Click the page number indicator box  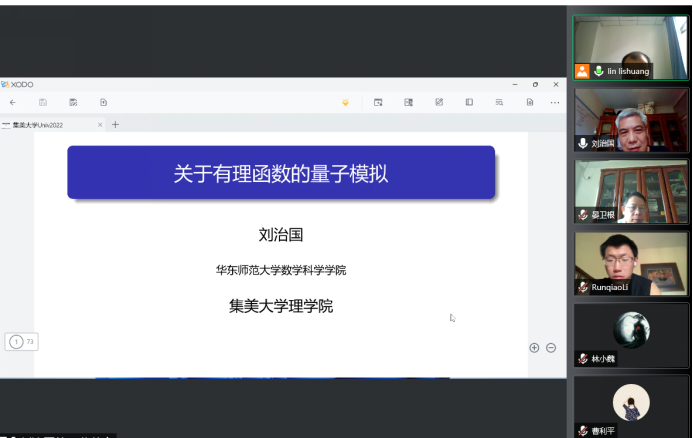[x=21, y=342]
